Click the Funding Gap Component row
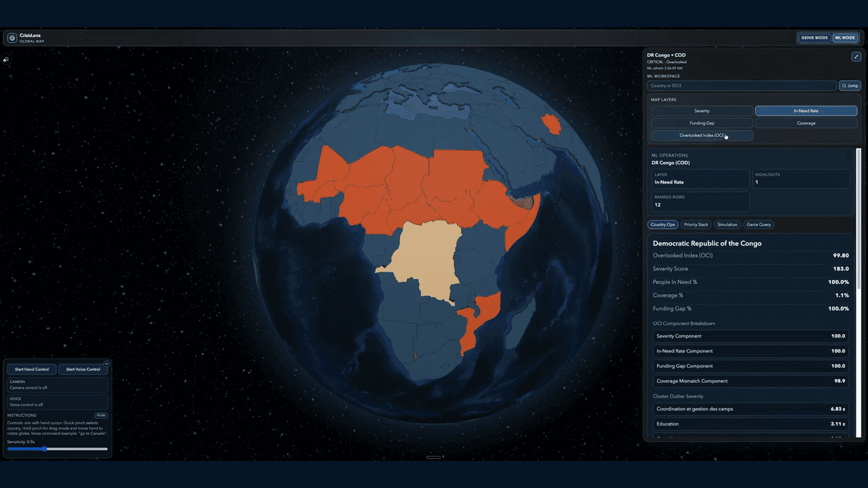The width and height of the screenshot is (868, 488). click(751, 366)
